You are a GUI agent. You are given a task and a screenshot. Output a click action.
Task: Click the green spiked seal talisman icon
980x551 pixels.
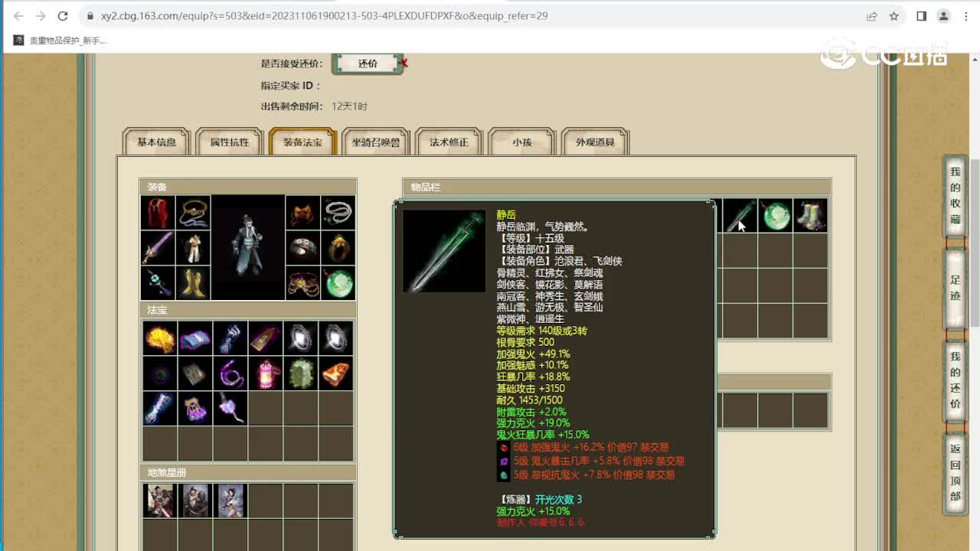coord(301,373)
